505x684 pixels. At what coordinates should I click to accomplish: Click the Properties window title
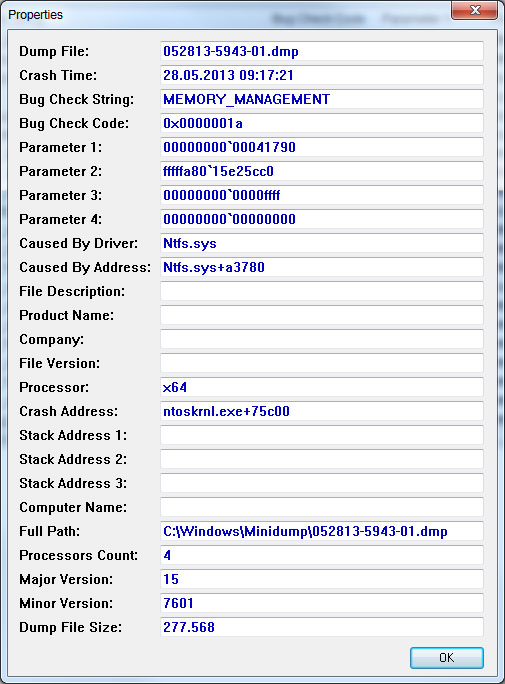(x=35, y=15)
